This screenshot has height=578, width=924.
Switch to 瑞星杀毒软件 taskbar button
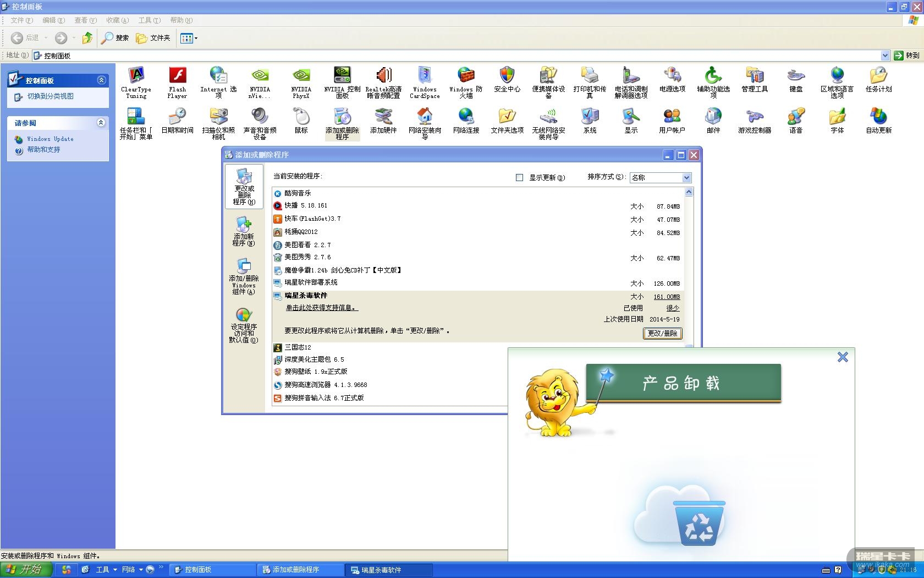389,570
